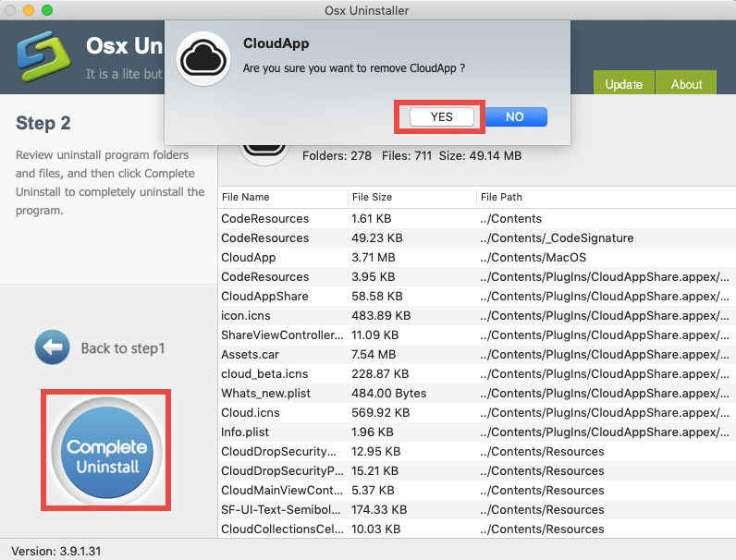Viewport: 736px width, 560px height.
Task: Cancel removal with the NO button
Action: 515,116
